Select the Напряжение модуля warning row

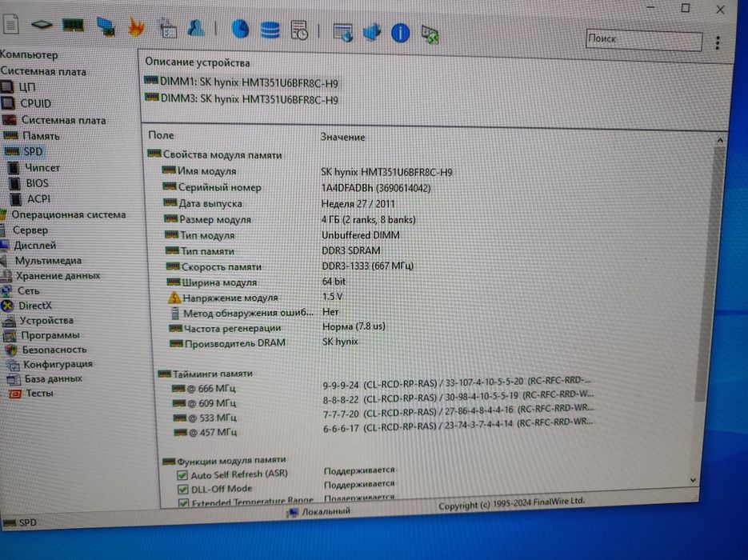pyautogui.click(x=256, y=297)
